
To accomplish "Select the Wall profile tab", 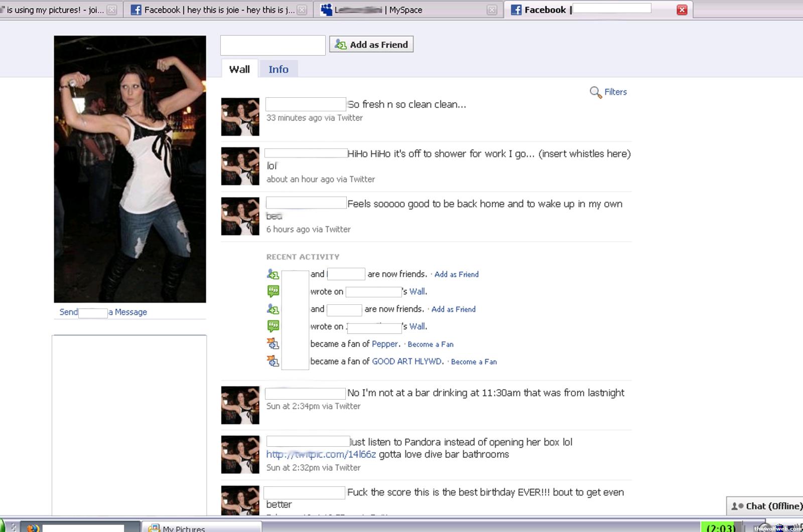I will tap(239, 69).
